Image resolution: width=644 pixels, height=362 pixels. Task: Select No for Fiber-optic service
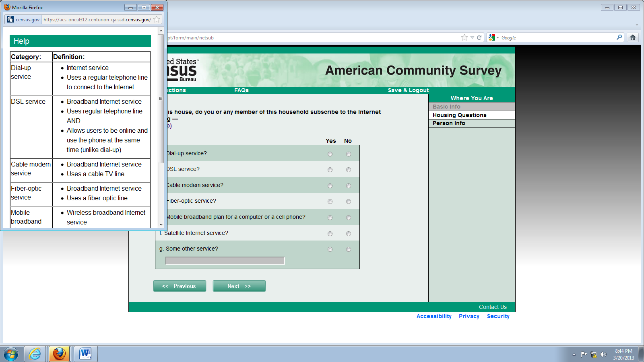coord(349,202)
